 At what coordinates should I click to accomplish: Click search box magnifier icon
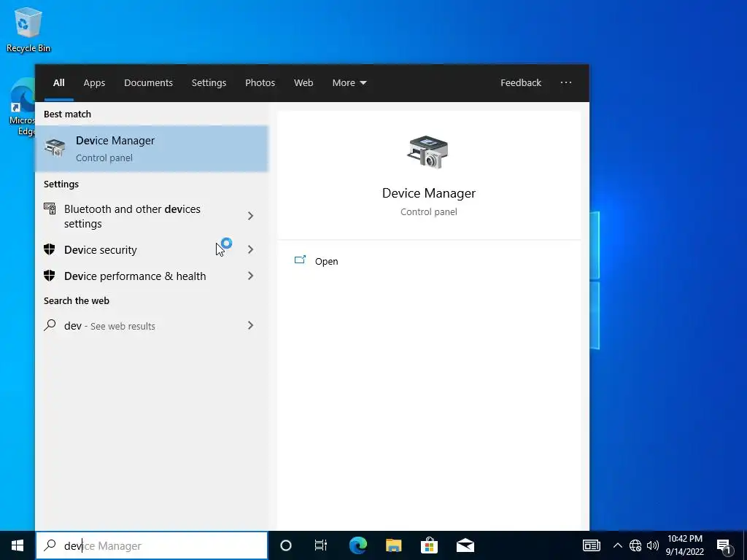click(50, 545)
